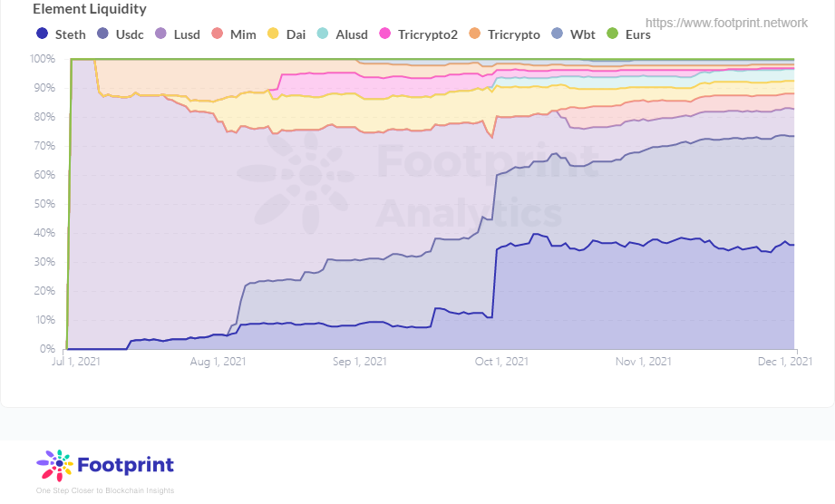Select the Aug 1, 2021 axis label
This screenshot has height=504, width=835.
[x=218, y=362]
